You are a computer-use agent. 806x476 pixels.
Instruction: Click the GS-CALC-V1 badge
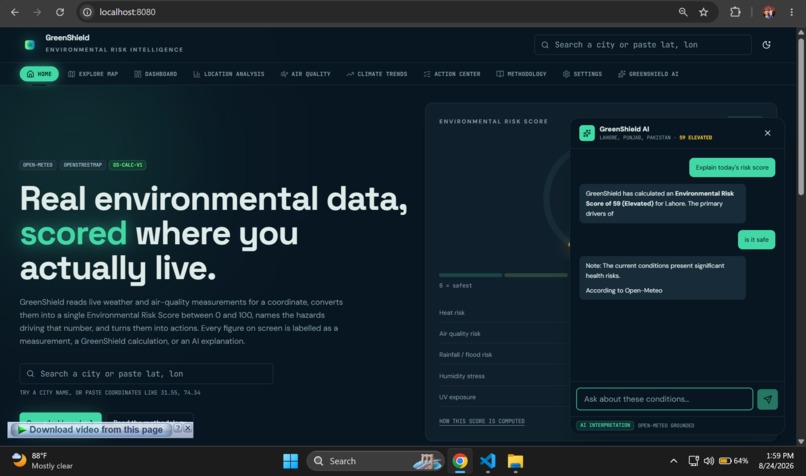[x=127, y=165]
